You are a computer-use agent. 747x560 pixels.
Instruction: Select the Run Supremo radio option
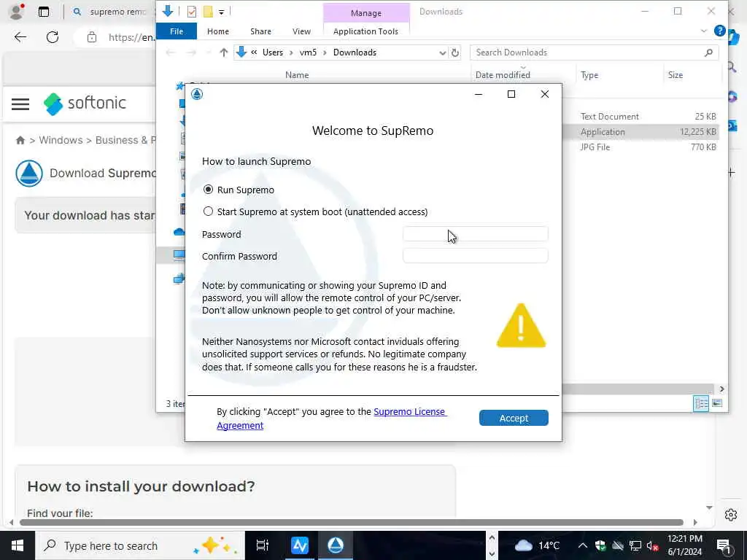(208, 190)
